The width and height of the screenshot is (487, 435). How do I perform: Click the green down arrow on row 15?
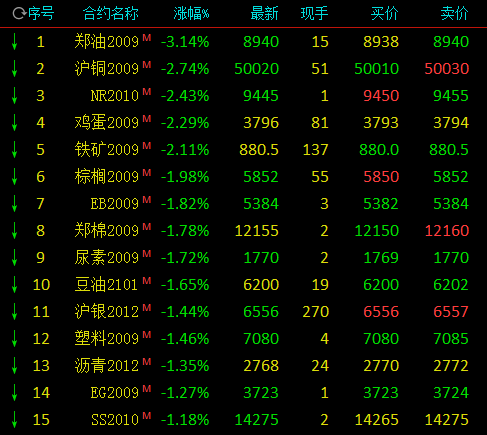[14, 420]
